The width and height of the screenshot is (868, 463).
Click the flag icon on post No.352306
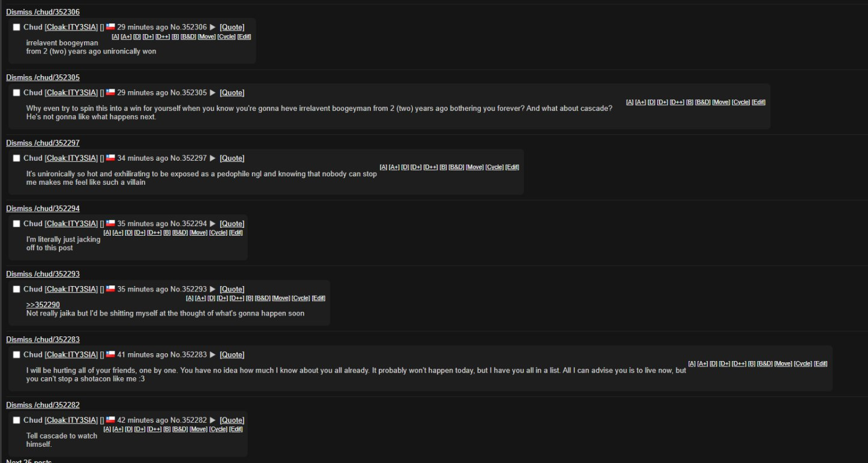pyautogui.click(x=110, y=27)
